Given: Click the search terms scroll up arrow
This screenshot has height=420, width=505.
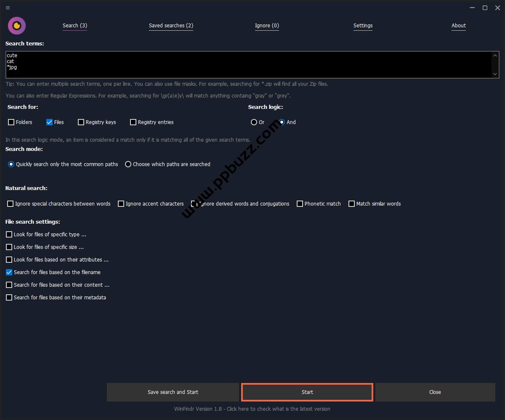Looking at the screenshot, I should pos(495,55).
